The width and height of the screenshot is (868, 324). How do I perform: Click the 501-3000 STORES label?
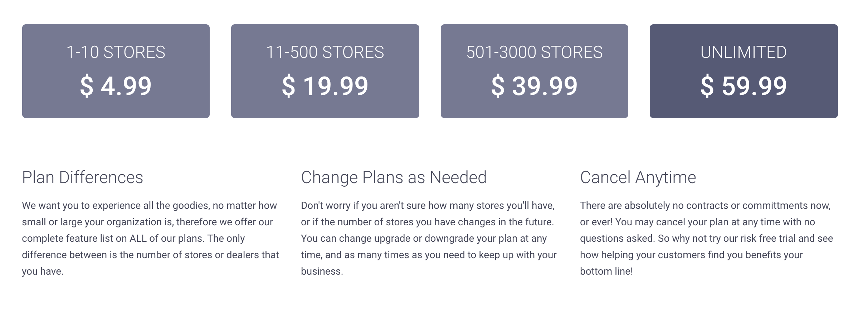tap(535, 52)
